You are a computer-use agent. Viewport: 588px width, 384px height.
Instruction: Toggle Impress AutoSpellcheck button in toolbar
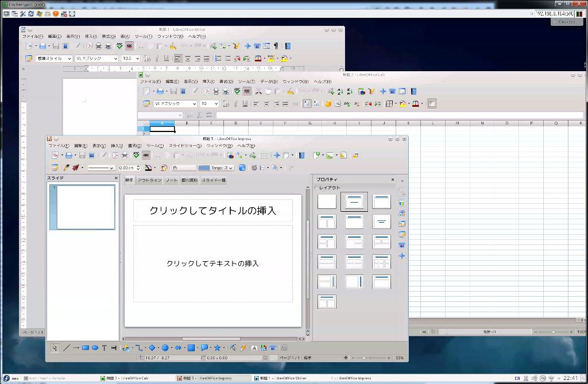point(146,155)
